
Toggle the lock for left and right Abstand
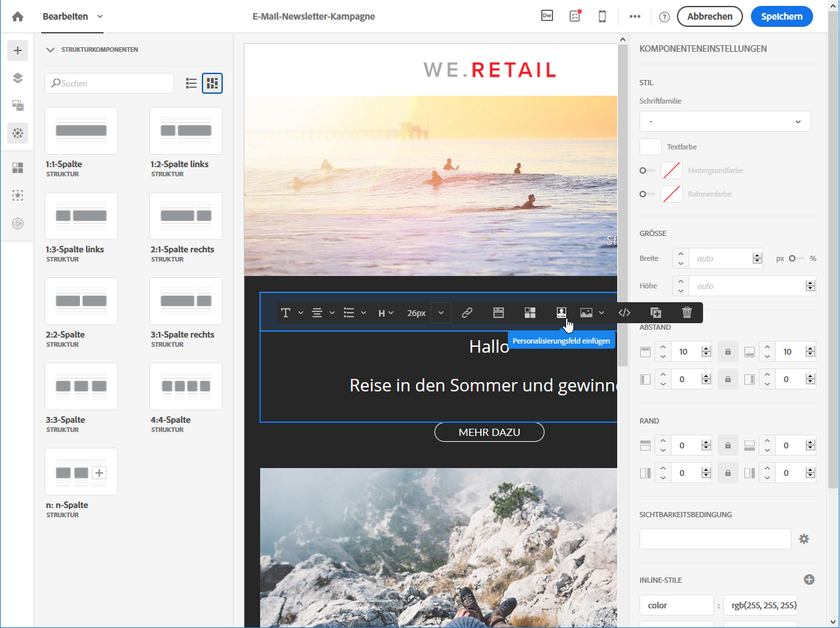tap(727, 380)
